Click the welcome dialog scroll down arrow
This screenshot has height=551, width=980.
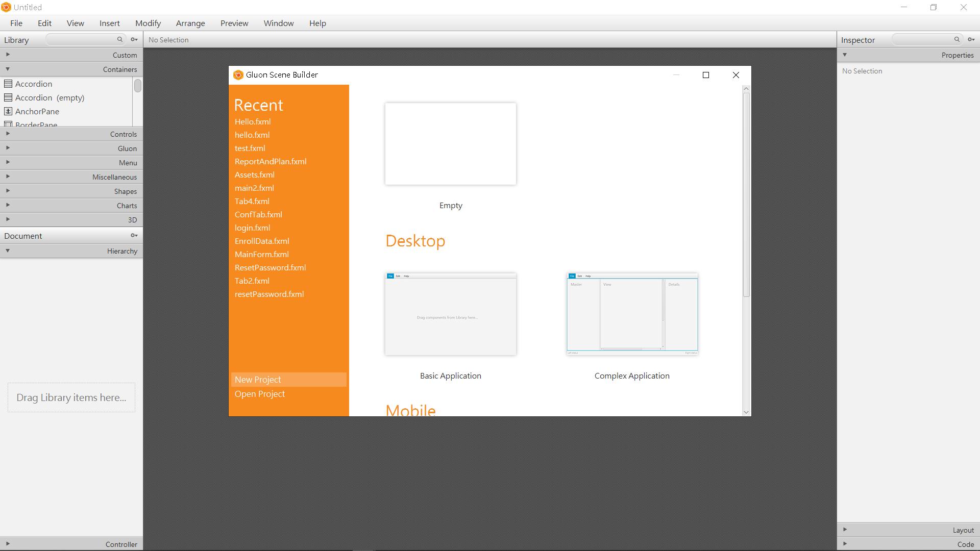click(x=746, y=412)
